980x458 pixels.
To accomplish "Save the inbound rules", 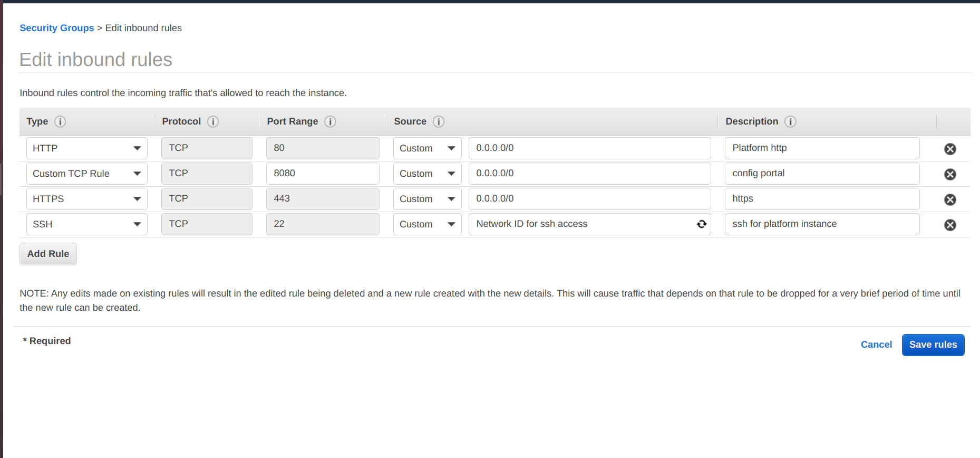I will tap(933, 345).
